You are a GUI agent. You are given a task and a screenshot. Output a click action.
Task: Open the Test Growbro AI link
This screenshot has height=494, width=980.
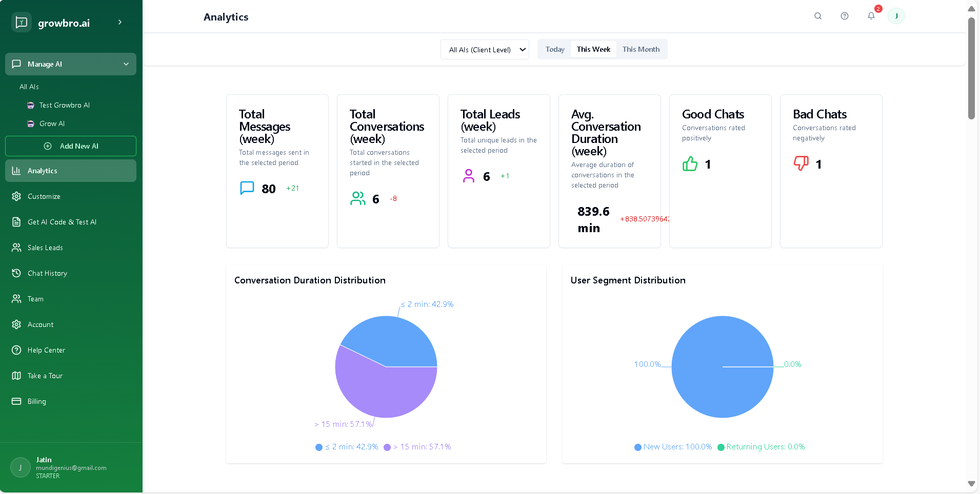(64, 105)
